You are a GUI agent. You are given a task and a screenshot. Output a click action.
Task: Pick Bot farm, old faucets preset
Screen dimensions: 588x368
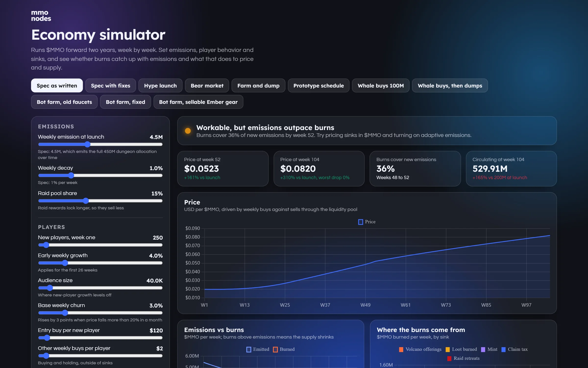(64, 102)
